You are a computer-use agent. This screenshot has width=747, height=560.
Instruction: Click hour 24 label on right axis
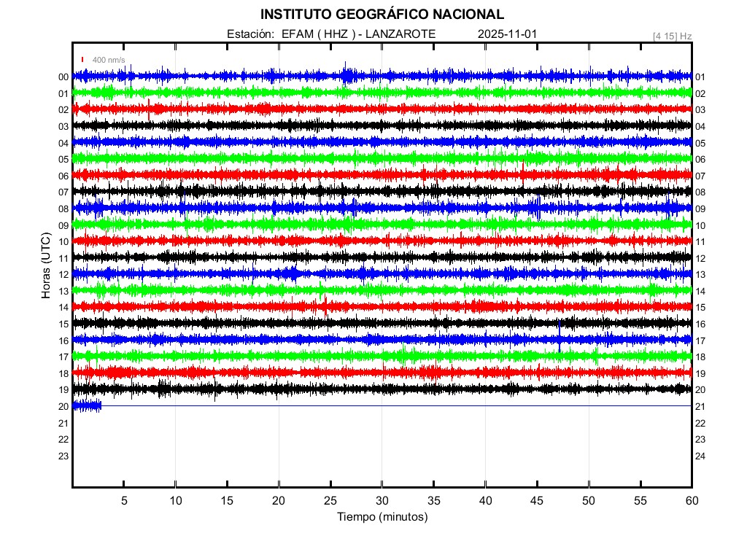click(x=700, y=456)
